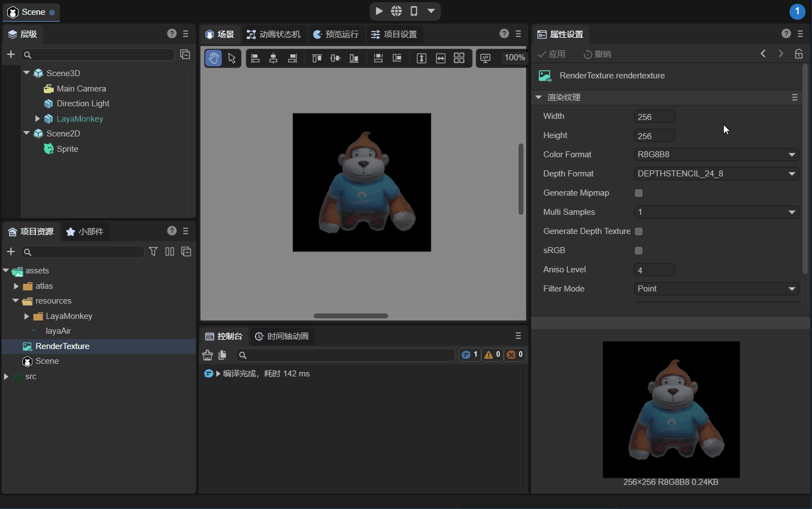Open browser preview globe icon
The height and width of the screenshot is (509, 812).
click(x=396, y=11)
